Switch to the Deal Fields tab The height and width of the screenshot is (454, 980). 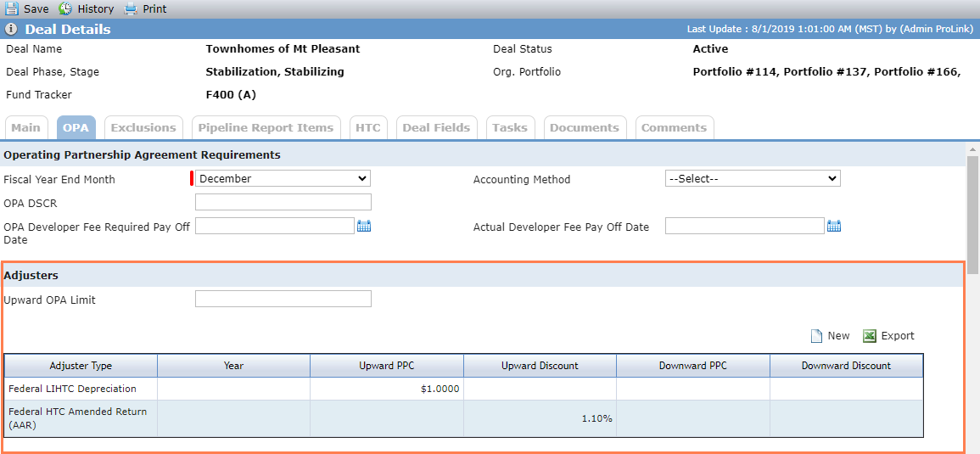tap(436, 127)
